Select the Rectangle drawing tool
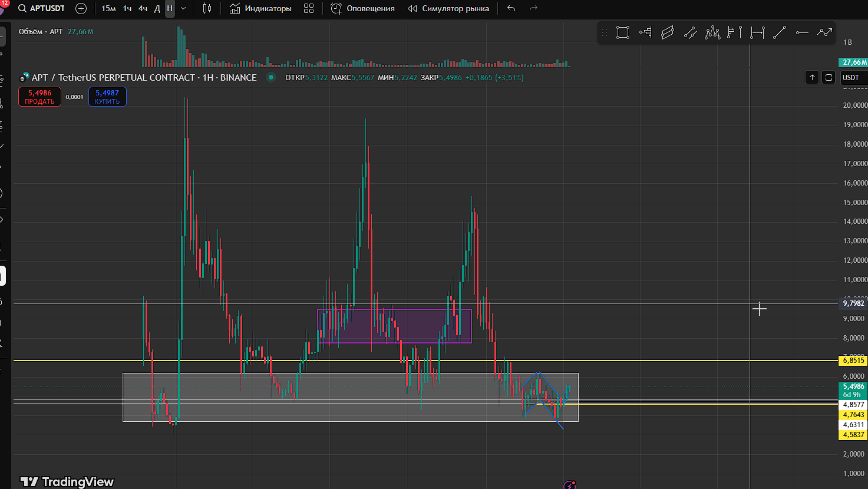 623,33
